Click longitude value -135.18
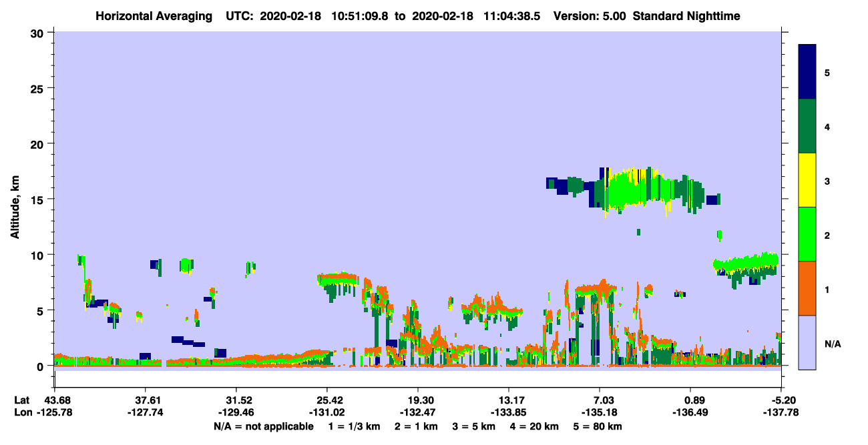868x445 pixels. [600, 412]
